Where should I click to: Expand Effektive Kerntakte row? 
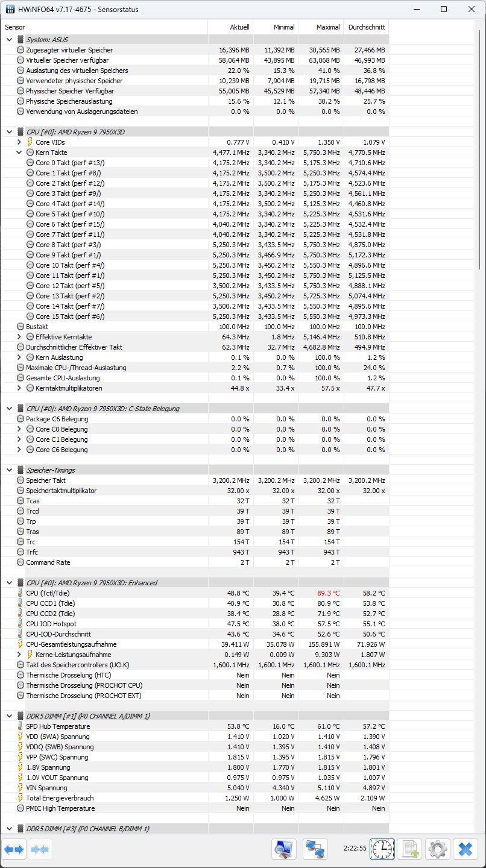pos(19,337)
